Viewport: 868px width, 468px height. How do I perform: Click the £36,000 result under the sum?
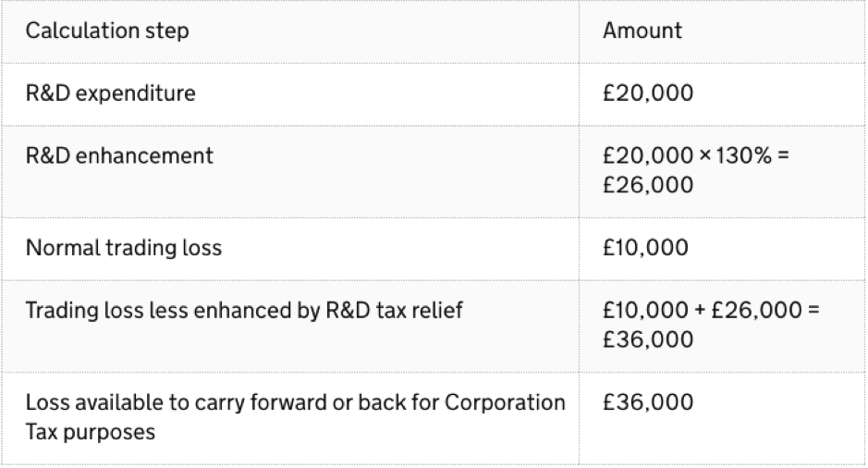(x=648, y=339)
